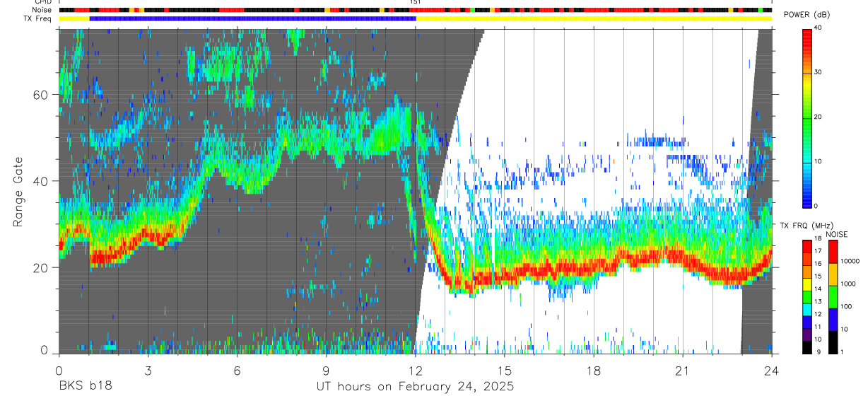868x401 pixels.
Task: Click the TX Freq row label
Action: pyautogui.click(x=37, y=18)
